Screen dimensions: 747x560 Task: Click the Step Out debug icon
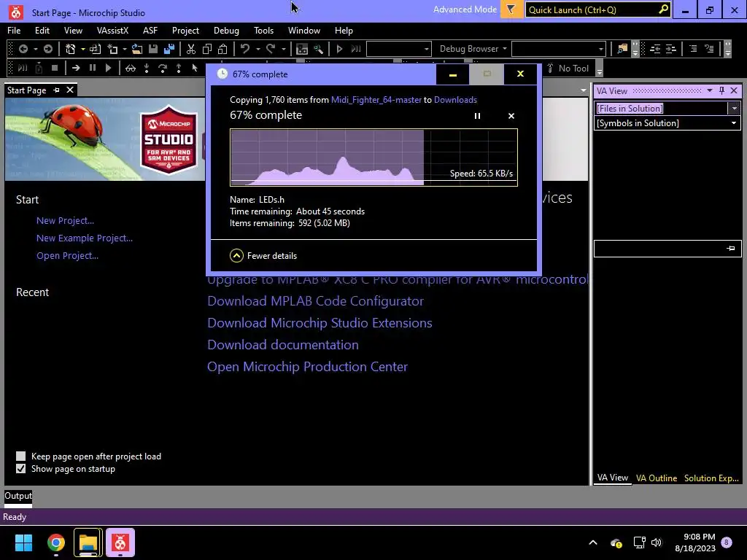178,68
